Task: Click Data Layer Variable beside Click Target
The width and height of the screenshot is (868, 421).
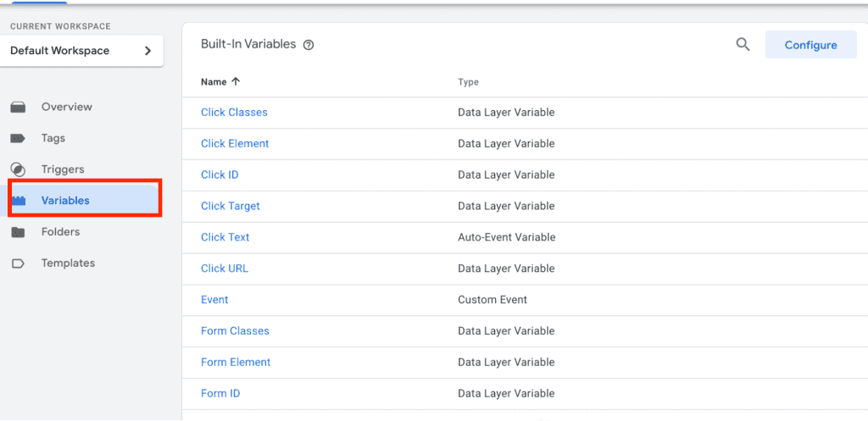Action: coord(506,207)
